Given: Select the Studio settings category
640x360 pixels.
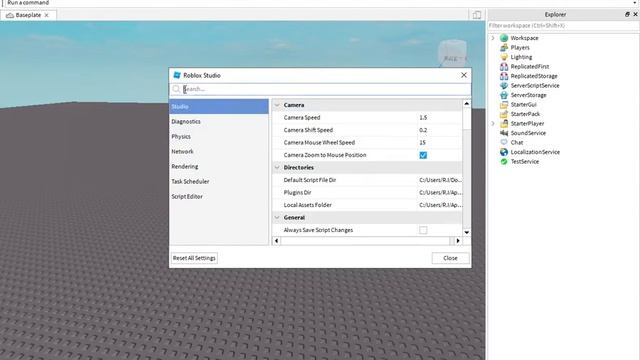Looking at the screenshot, I should [219, 107].
